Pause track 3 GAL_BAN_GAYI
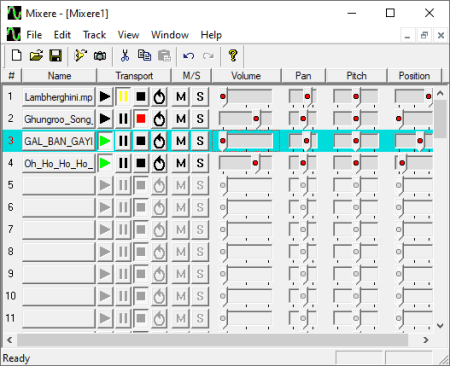Screen dimensions: 450x366 [123, 141]
